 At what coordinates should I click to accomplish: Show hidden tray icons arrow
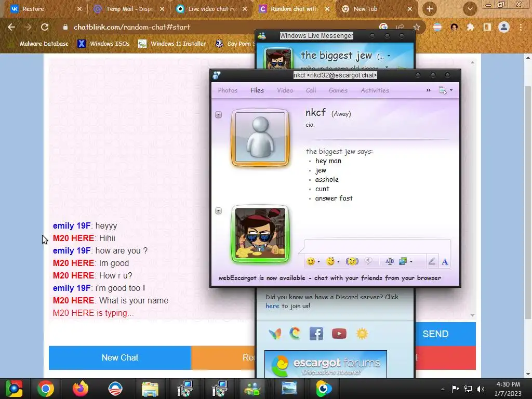(x=443, y=389)
